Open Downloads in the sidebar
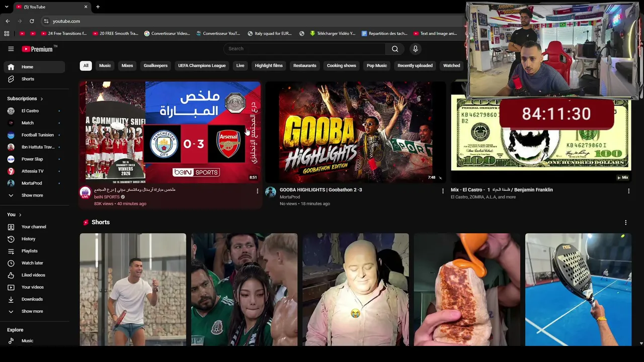The height and width of the screenshot is (362, 644). (x=34, y=299)
